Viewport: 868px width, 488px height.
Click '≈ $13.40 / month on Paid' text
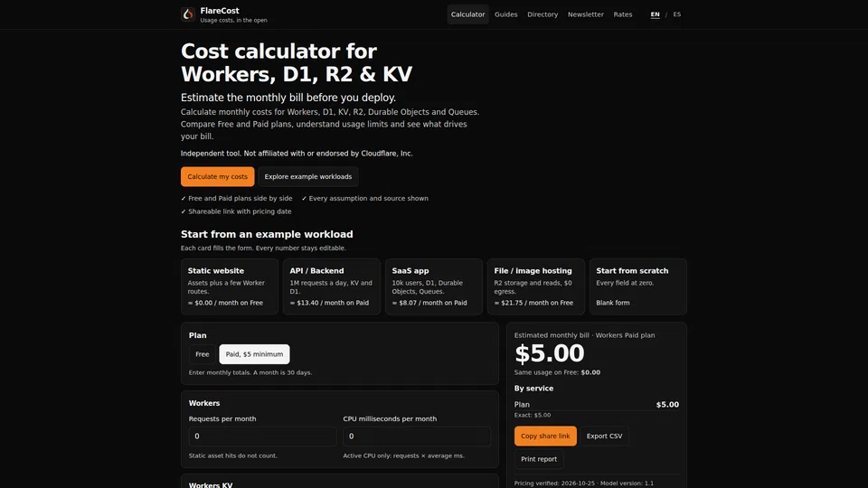pos(329,303)
